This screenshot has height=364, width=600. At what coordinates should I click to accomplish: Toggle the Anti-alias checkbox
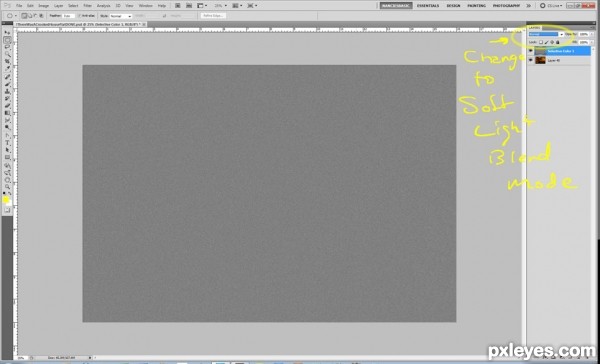(80, 16)
